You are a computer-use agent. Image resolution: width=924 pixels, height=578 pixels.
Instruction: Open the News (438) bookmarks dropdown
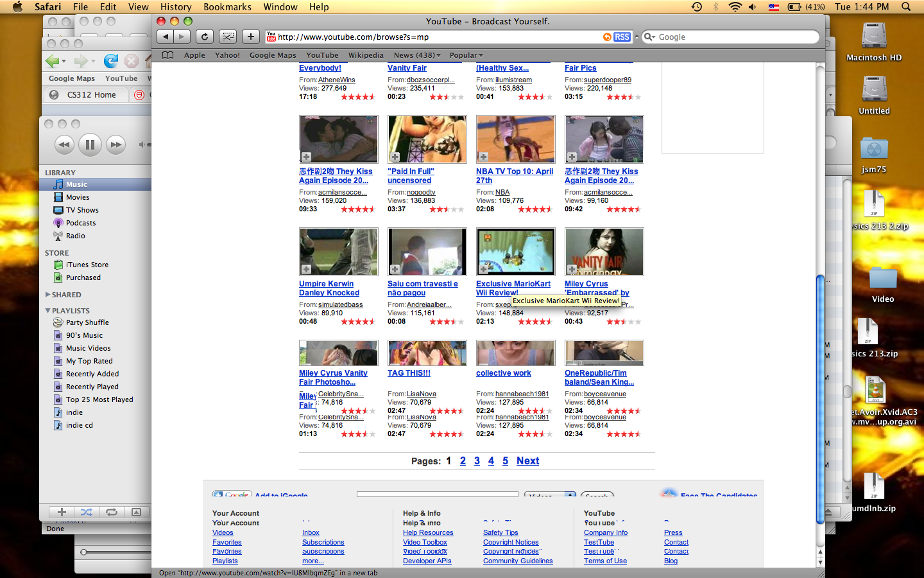417,55
